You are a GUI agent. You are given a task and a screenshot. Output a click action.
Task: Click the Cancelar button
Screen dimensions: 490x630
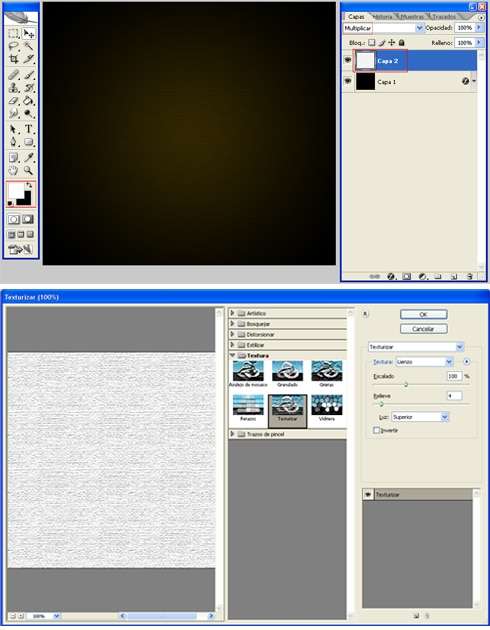(423, 329)
